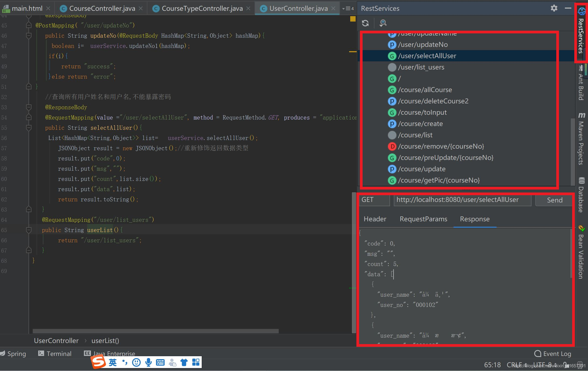Open Sogou emoji smiley panel
This screenshot has height=371, width=588.
(x=136, y=363)
